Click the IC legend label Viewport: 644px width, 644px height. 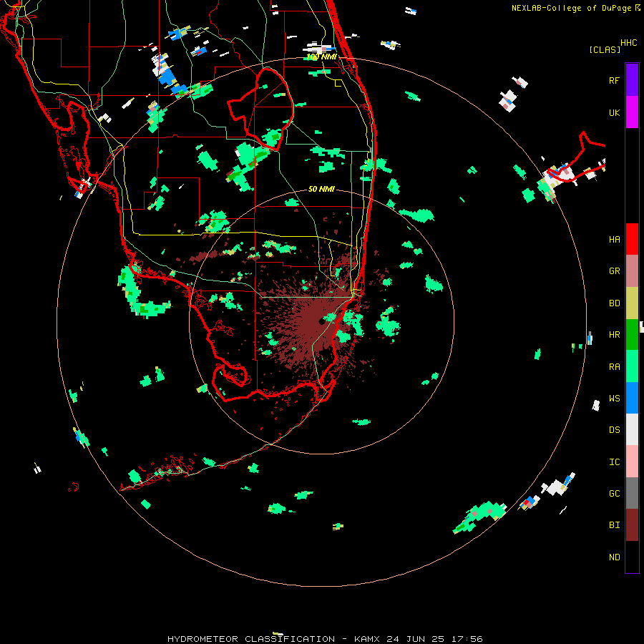click(x=615, y=462)
